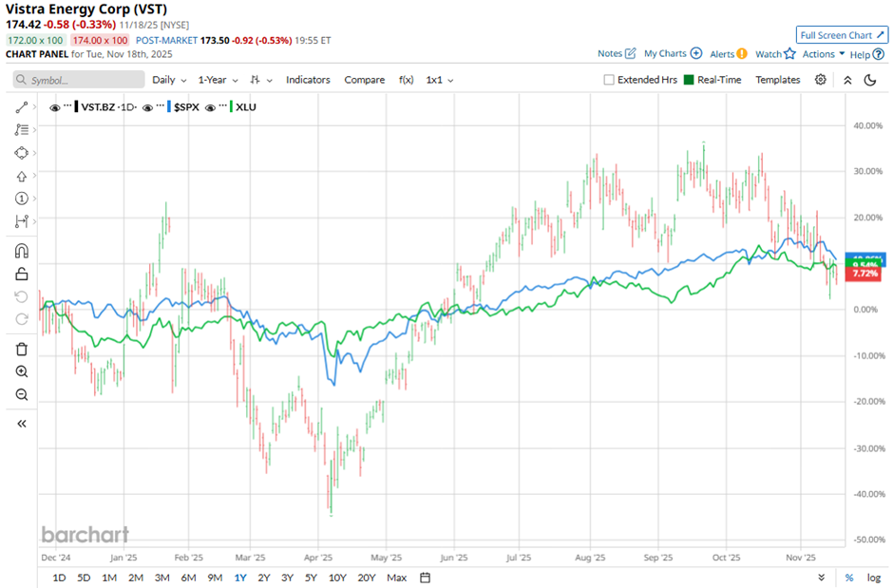
Task: Open the date range calendar icon
Action: coord(425,578)
